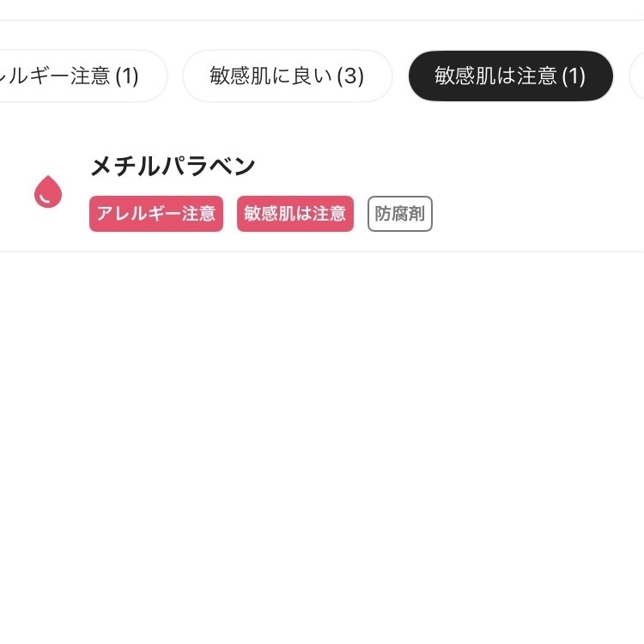644x644 pixels.
Task: Select the 敏感肌に良い (3) filter chip
Action: (x=287, y=76)
